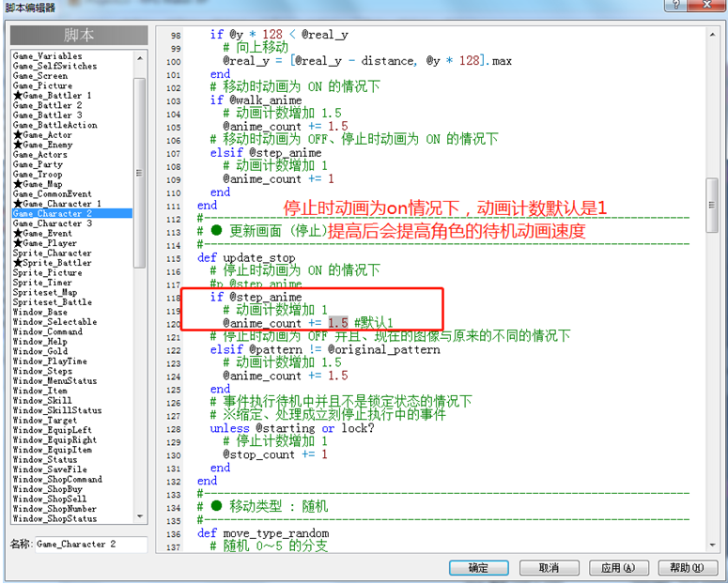Click the script list scroll-up arrow

pyautogui.click(x=140, y=58)
